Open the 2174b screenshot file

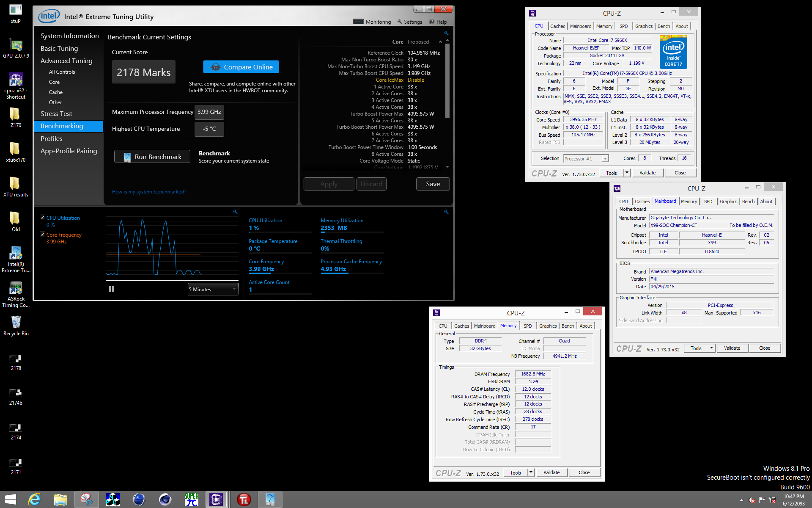click(x=16, y=397)
